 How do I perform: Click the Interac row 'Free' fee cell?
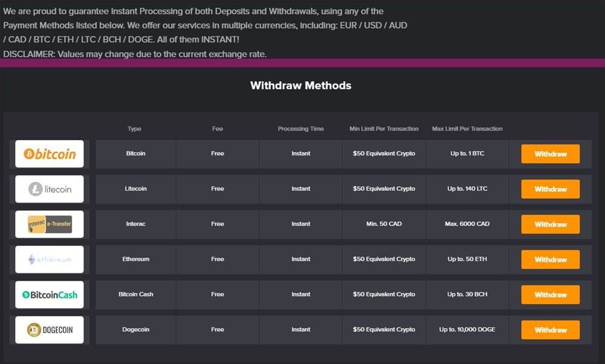pos(218,224)
